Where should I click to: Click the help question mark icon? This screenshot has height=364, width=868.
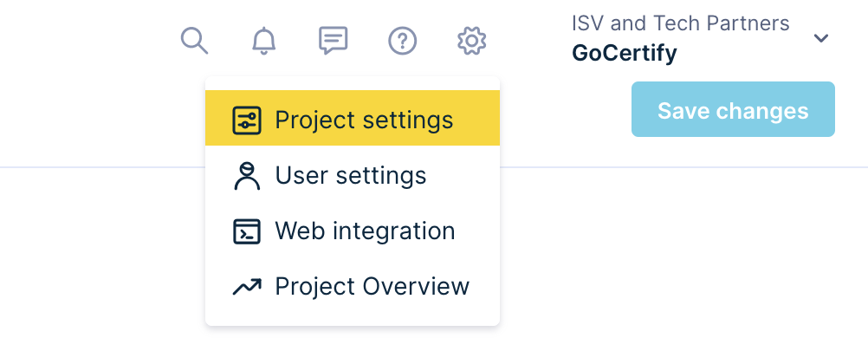point(402,41)
